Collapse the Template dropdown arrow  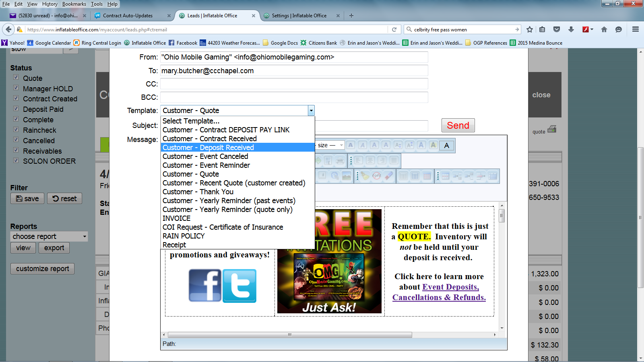pos(311,111)
